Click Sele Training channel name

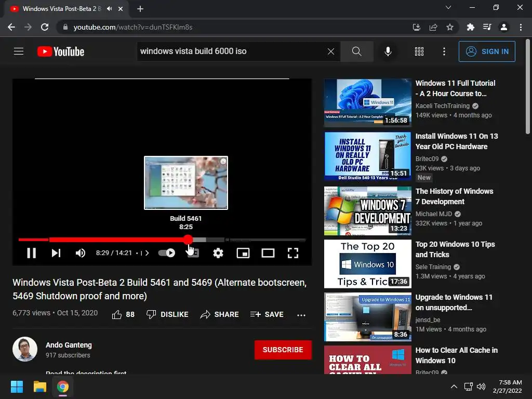(433, 267)
